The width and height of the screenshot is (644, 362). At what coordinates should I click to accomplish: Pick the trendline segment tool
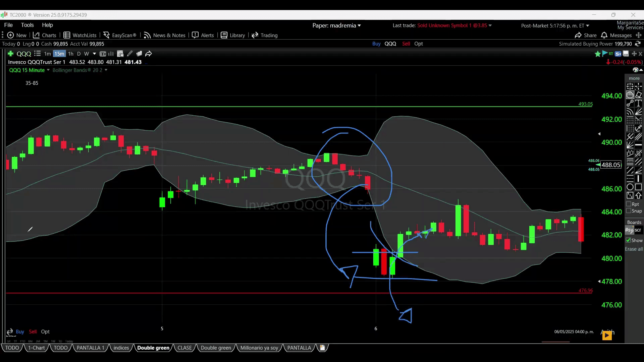click(630, 103)
